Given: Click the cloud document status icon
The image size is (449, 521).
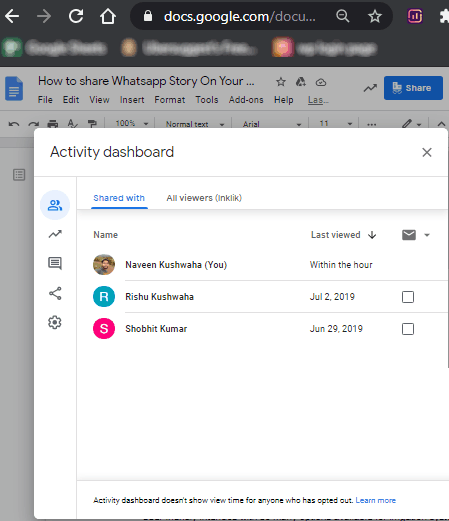Looking at the screenshot, I should [x=321, y=82].
